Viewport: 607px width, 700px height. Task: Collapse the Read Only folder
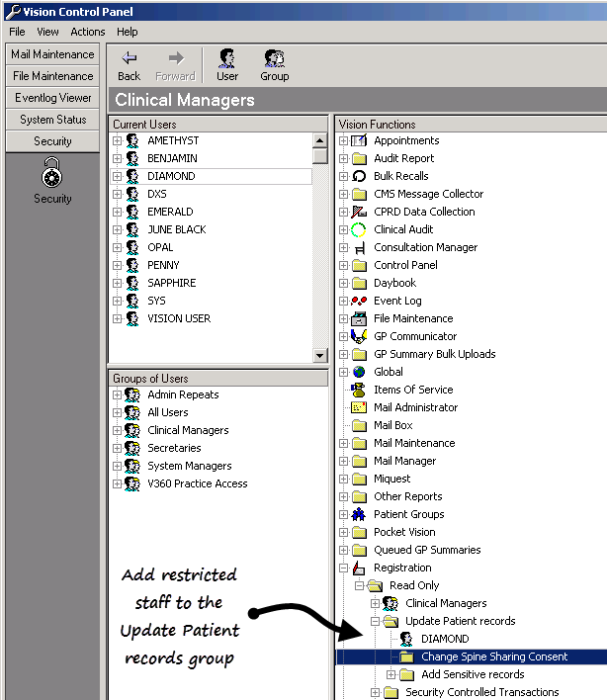click(x=359, y=585)
